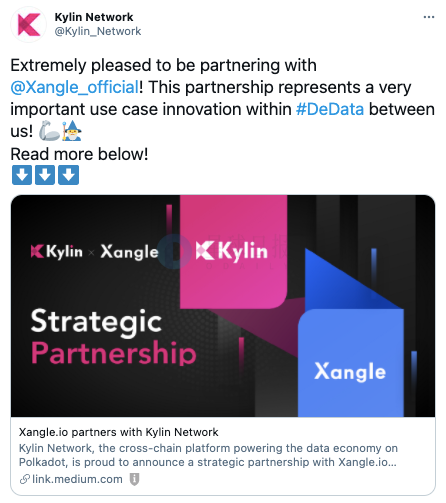Click the first blue down-arrow emoji
This screenshot has height=503, width=446.
22,175
